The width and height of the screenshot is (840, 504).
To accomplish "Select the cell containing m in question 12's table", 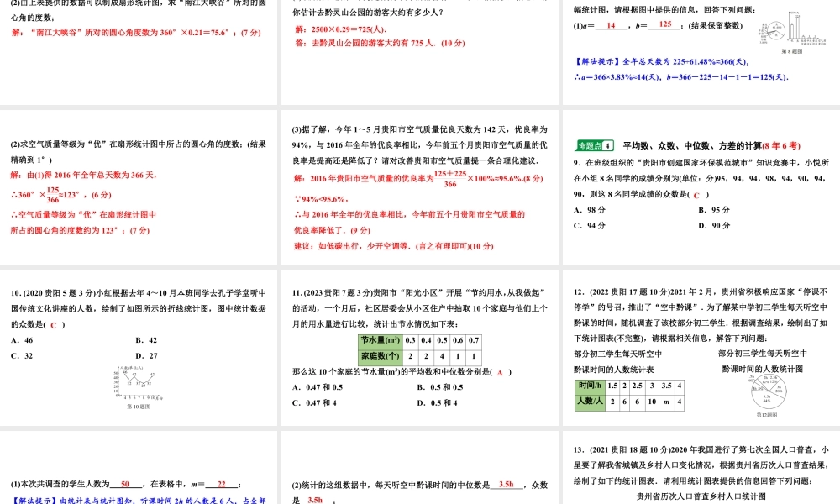I will [x=666, y=402].
